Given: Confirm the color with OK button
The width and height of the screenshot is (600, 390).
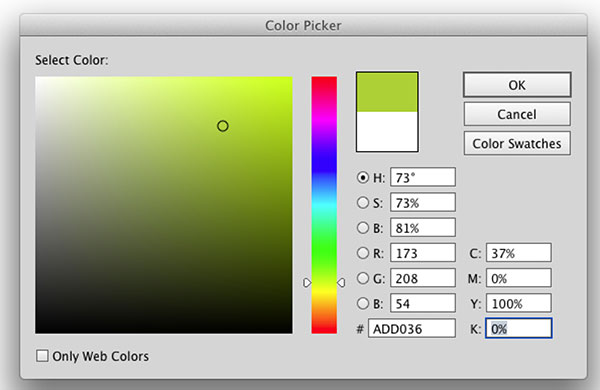Looking at the screenshot, I should tap(517, 85).
